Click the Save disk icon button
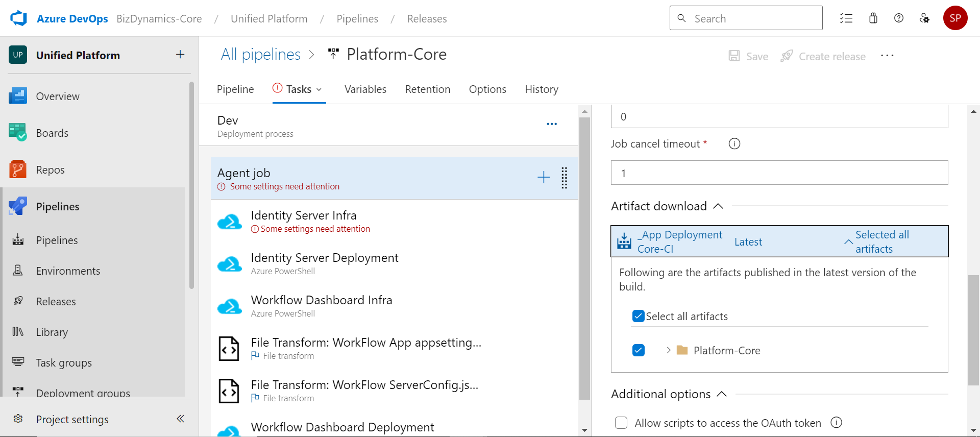The width and height of the screenshot is (980, 437). 748,56
